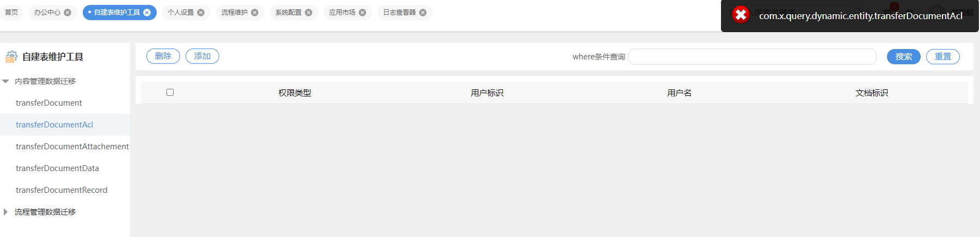Click the 重置 button
The image size is (980, 237).
tap(943, 57)
